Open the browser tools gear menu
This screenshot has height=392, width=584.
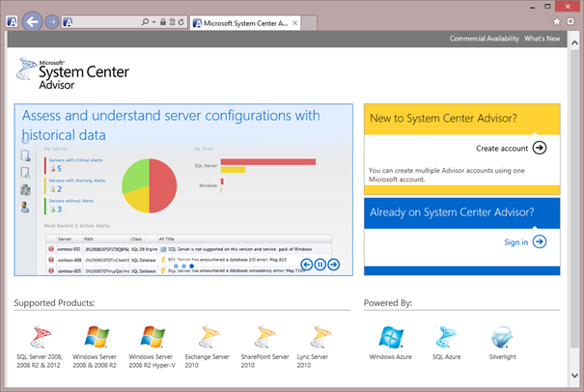(570, 21)
